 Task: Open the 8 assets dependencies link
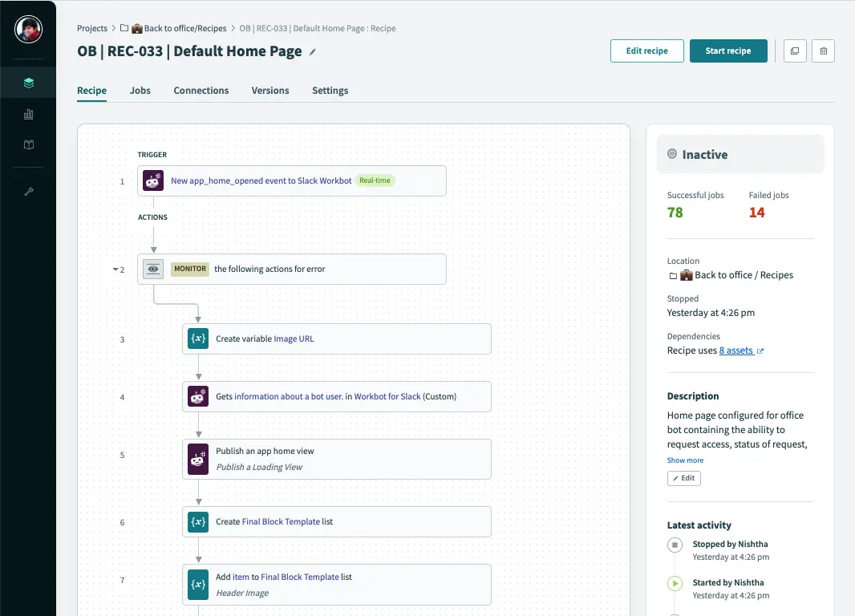(x=736, y=351)
